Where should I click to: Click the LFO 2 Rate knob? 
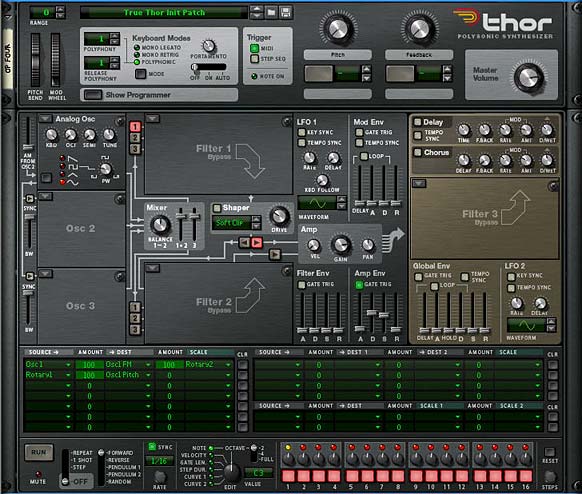pyautogui.click(x=517, y=303)
